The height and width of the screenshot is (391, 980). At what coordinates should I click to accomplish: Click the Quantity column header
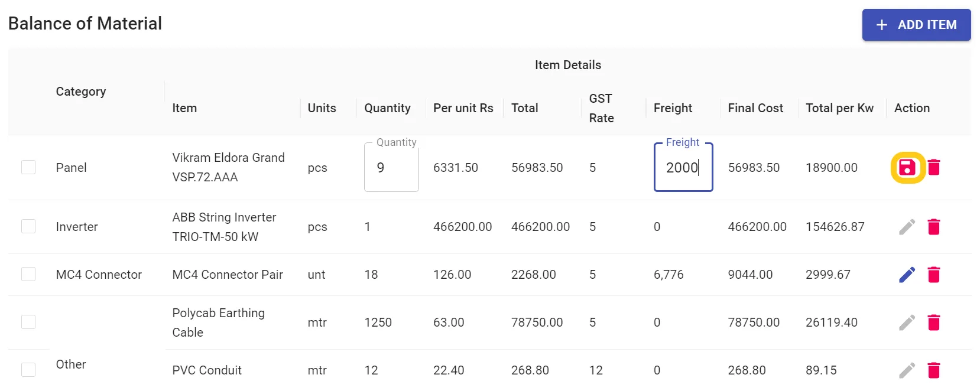click(x=387, y=108)
